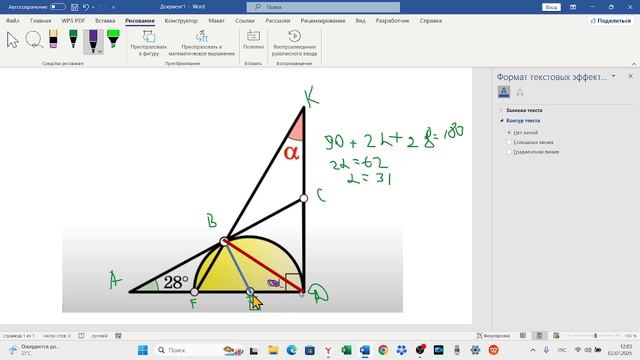Open spelling check status icon

coord(81,336)
